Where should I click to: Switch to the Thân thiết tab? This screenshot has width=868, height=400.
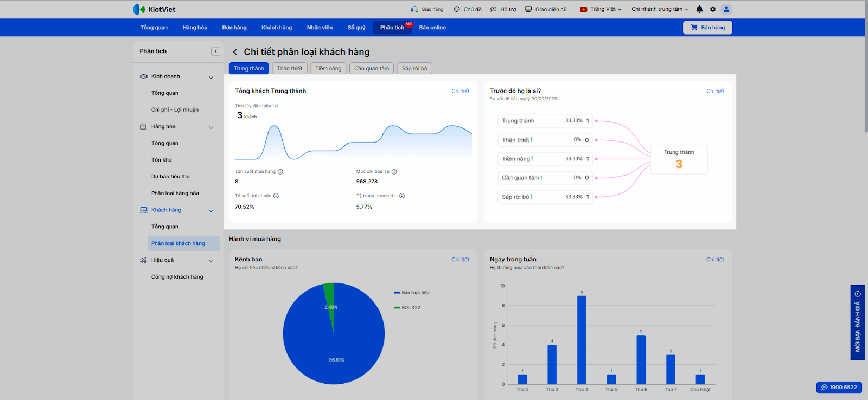tap(290, 69)
